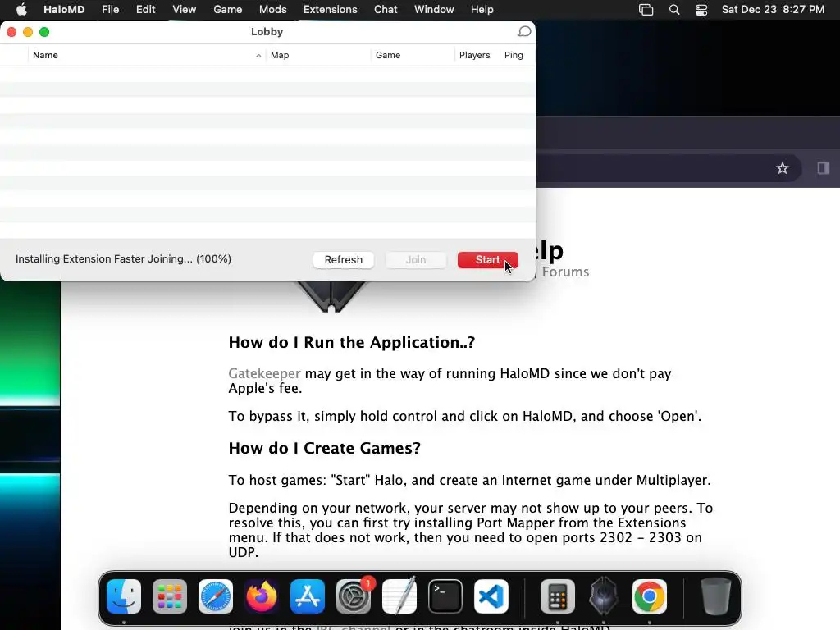Open the Extensions menu
Screen dimensions: 840x630
[x=330, y=10]
